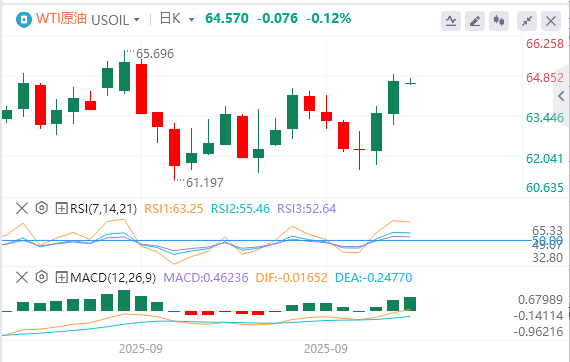Click the -0.96216 MACD axis label

[538, 331]
